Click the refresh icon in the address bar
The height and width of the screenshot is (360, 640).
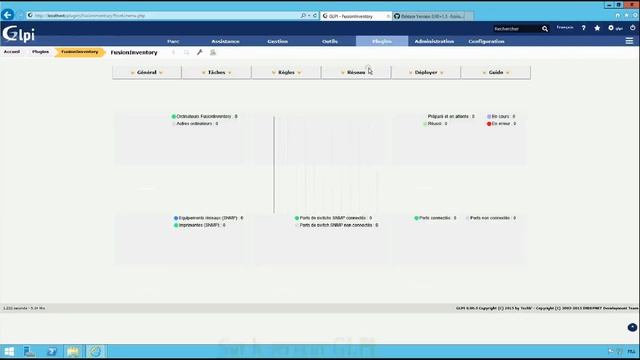coord(315,16)
